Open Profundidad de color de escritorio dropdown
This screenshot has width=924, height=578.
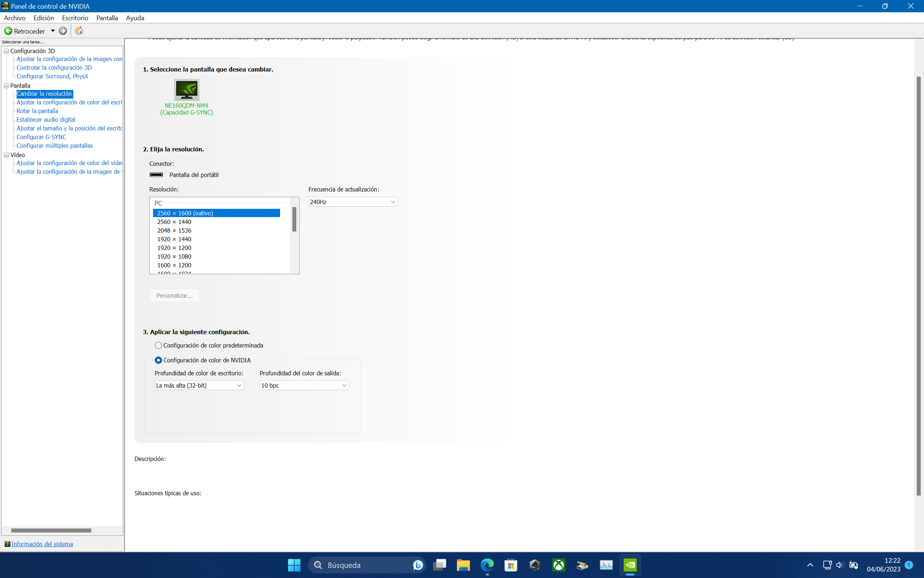click(199, 385)
